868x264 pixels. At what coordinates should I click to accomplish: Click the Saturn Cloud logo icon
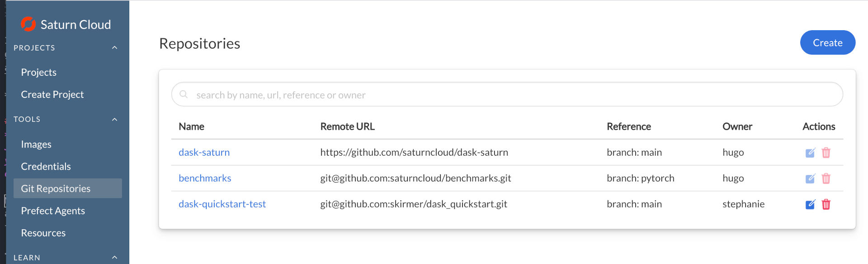(28, 24)
